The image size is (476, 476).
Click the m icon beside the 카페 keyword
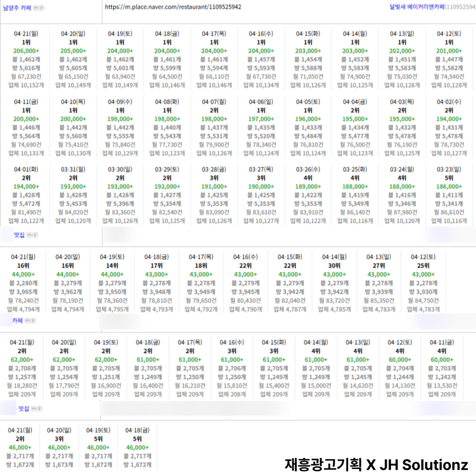(27, 321)
